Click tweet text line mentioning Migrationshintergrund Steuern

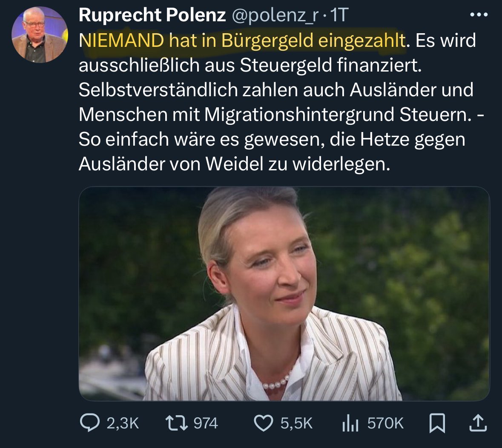pyautogui.click(x=281, y=114)
